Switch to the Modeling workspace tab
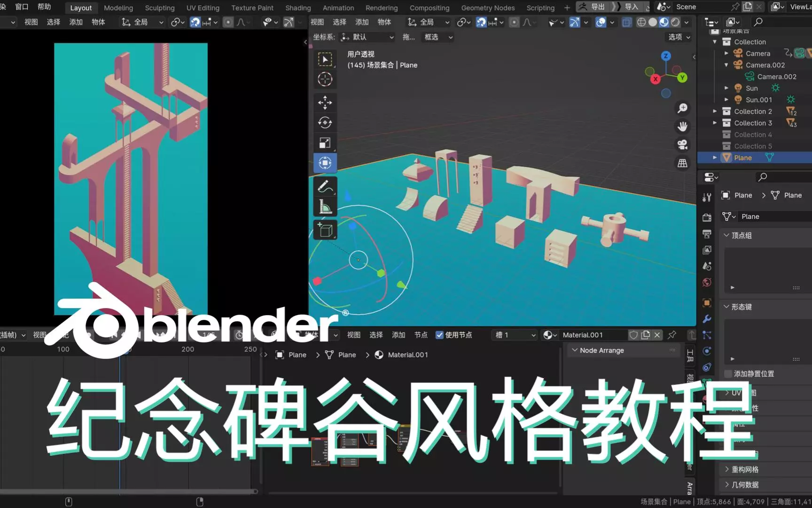 tap(118, 8)
